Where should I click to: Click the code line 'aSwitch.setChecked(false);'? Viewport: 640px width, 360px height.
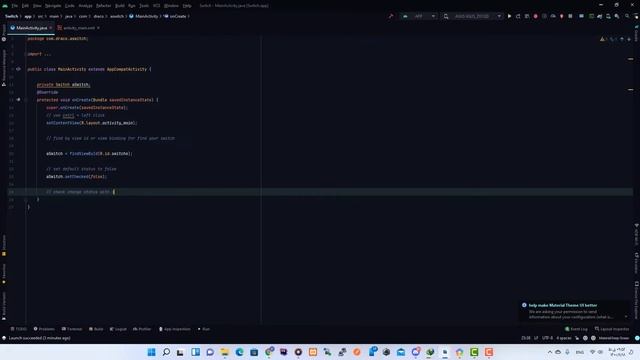76,176
